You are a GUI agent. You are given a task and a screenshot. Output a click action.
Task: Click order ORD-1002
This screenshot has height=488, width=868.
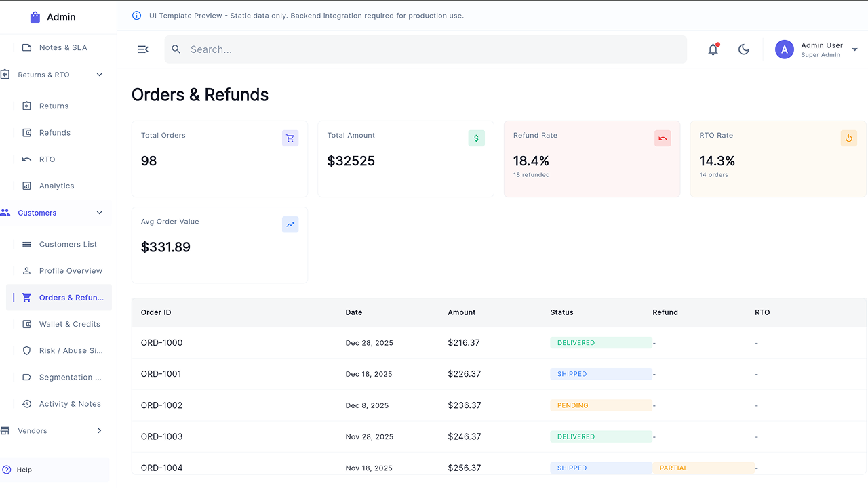tap(162, 405)
